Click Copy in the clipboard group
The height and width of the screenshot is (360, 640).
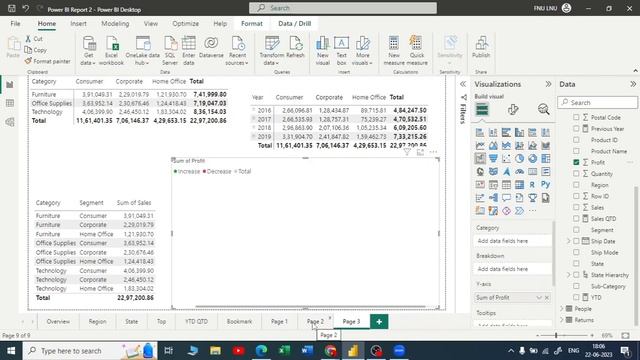pyautogui.click(x=36, y=50)
